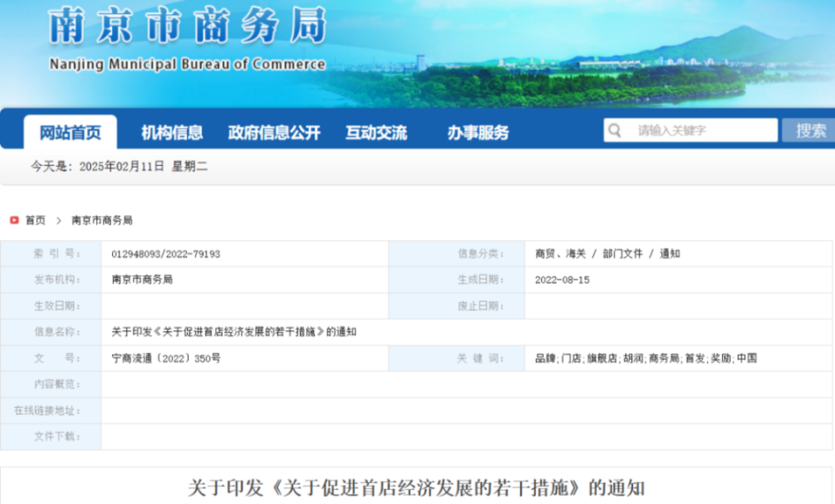The width and height of the screenshot is (835, 504).
Task: Click the 生成日期 label cell
Action: pos(457,280)
